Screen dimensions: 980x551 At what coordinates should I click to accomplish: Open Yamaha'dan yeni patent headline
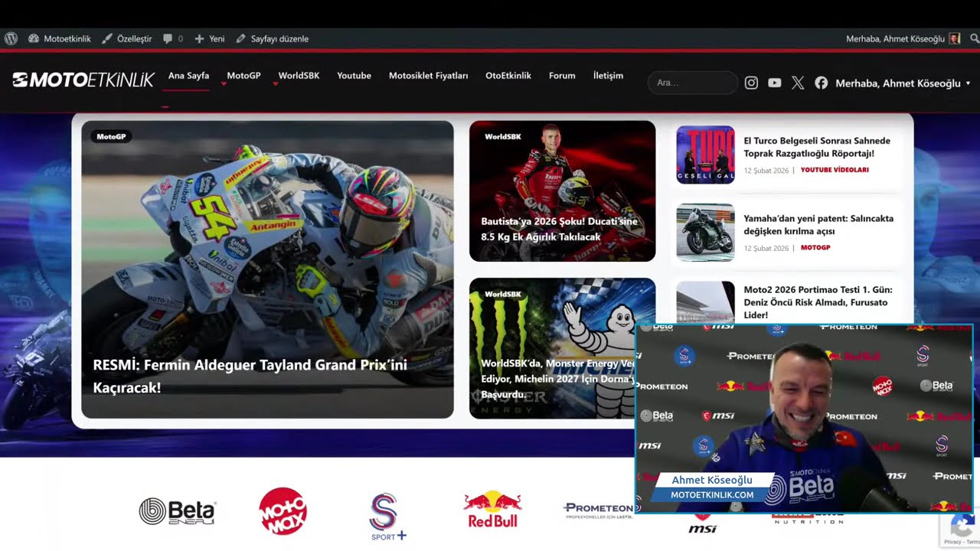point(818,224)
